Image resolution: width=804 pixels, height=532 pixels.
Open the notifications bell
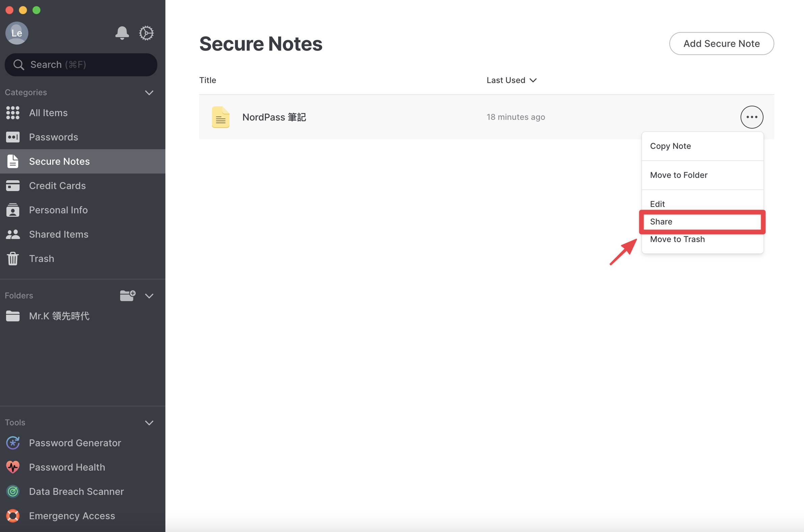122,33
